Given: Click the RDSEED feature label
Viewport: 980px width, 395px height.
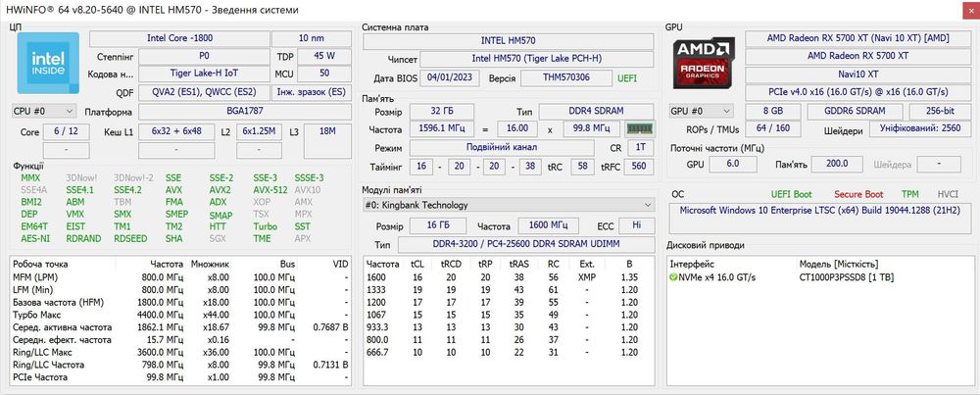Looking at the screenshot, I should click(x=130, y=238).
